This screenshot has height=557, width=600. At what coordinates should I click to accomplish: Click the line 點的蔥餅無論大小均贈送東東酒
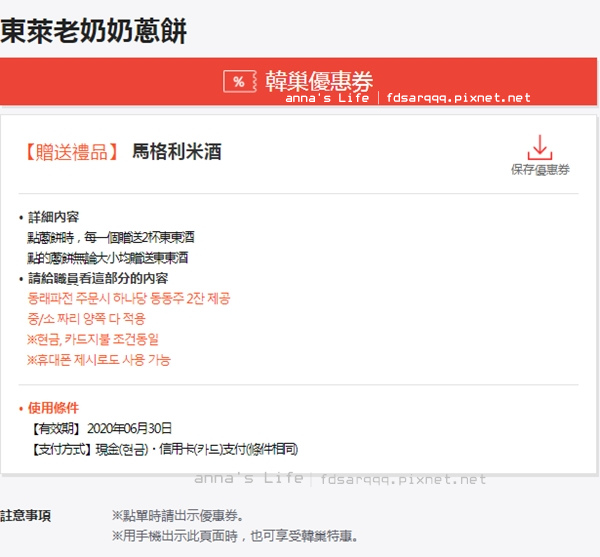[108, 258]
